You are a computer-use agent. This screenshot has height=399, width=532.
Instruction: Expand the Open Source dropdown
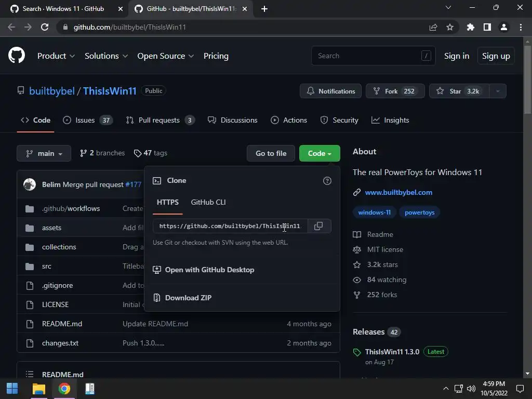[166, 56]
